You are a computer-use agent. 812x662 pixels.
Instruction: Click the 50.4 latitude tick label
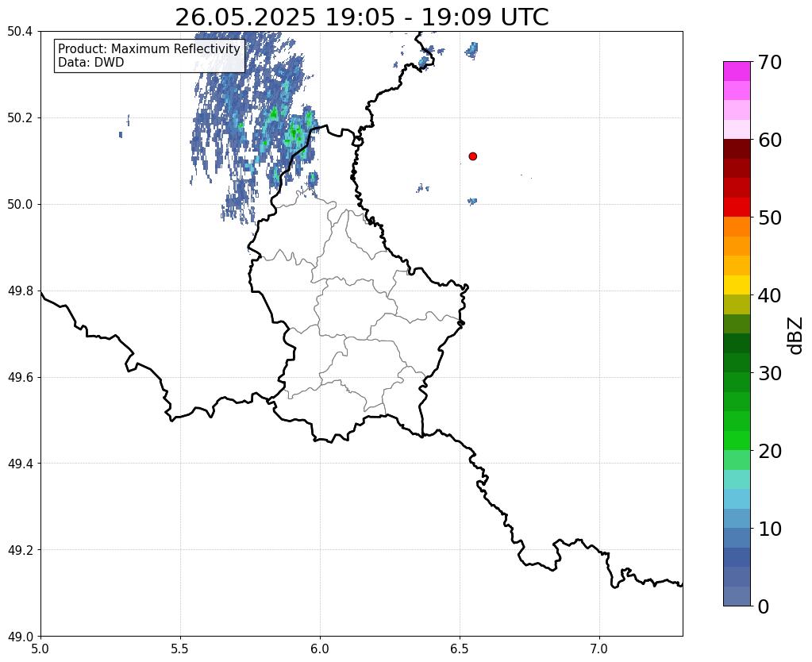pos(20,32)
